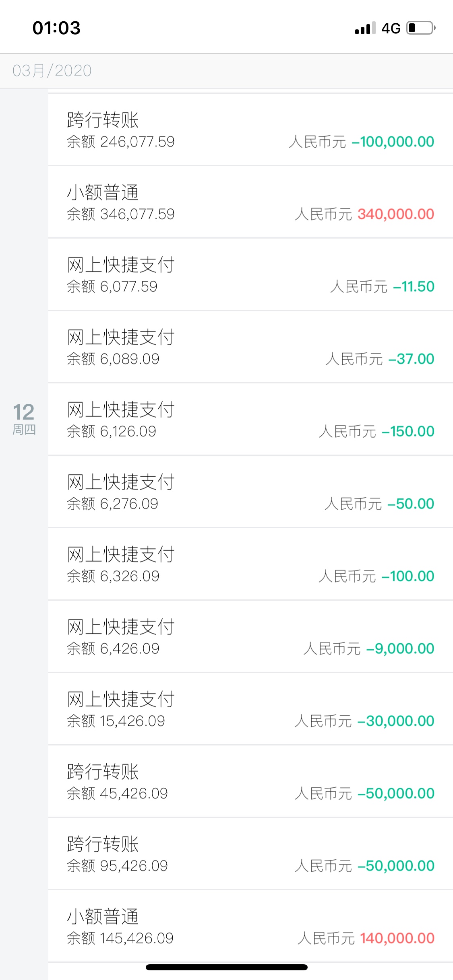View the -150.00 网上快捷支付 transaction
This screenshot has width=453, height=980.
coord(250,419)
